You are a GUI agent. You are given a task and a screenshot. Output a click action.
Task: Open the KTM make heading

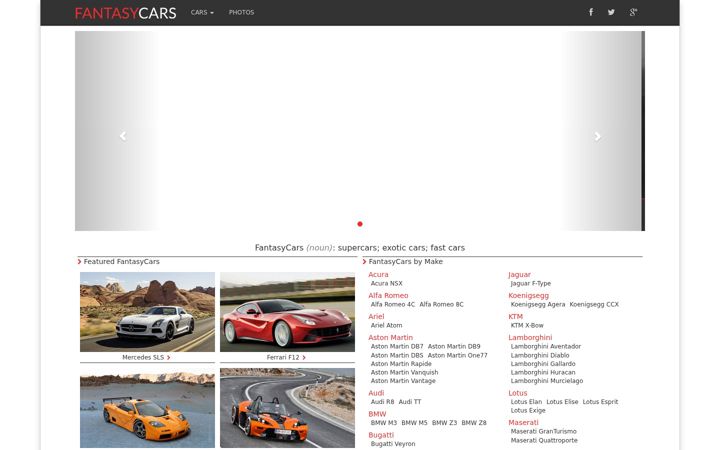point(516,316)
